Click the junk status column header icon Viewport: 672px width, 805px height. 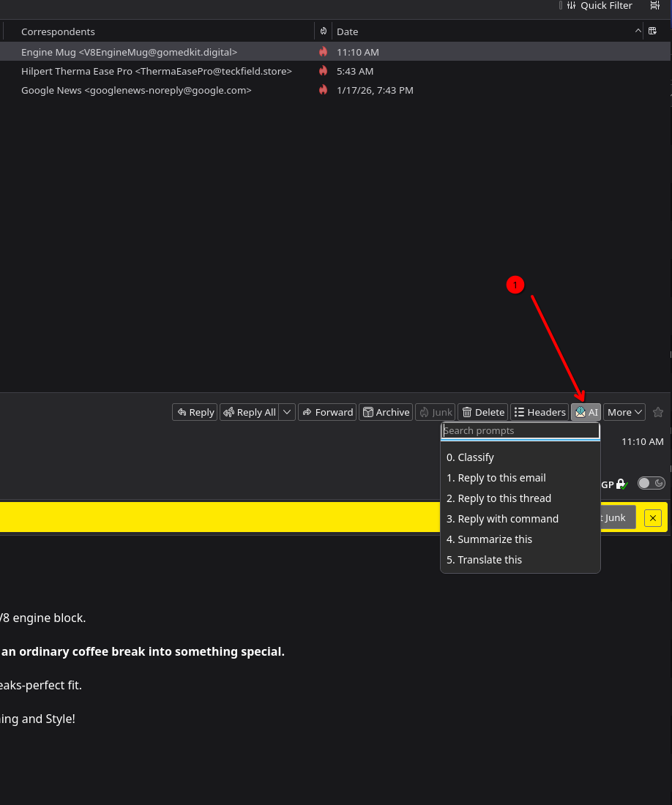pos(323,31)
